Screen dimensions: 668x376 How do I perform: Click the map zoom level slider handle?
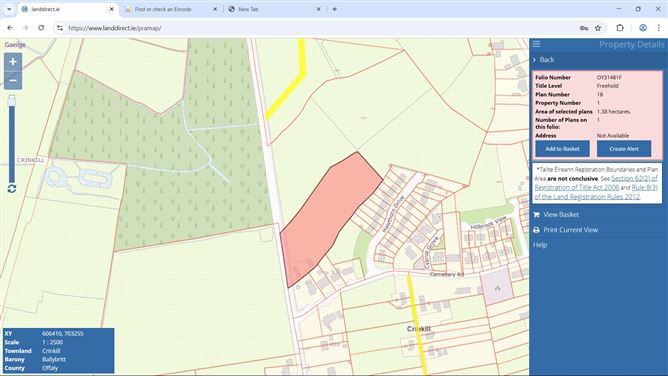(12, 100)
